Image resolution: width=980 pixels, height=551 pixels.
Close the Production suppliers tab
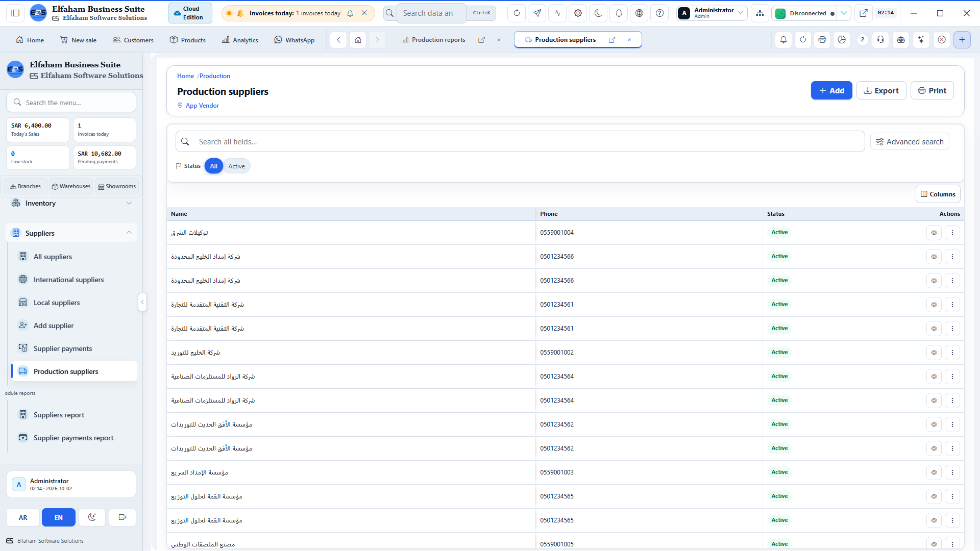[x=629, y=40]
